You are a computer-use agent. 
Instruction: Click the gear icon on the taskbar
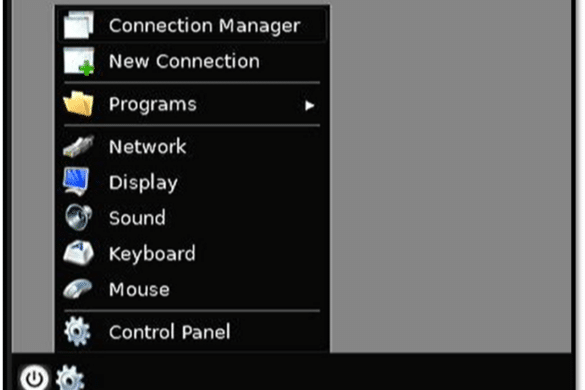70,378
